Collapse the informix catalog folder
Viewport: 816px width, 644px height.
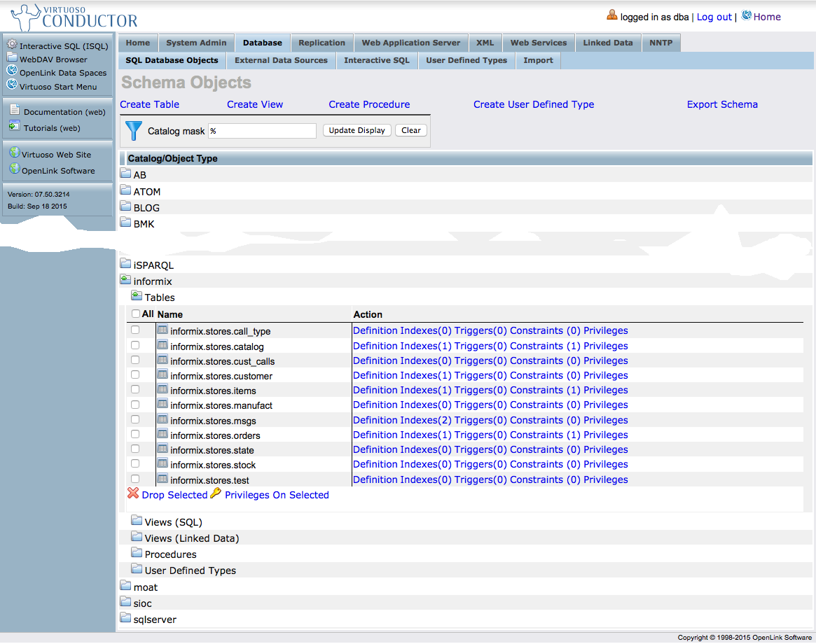(125, 280)
